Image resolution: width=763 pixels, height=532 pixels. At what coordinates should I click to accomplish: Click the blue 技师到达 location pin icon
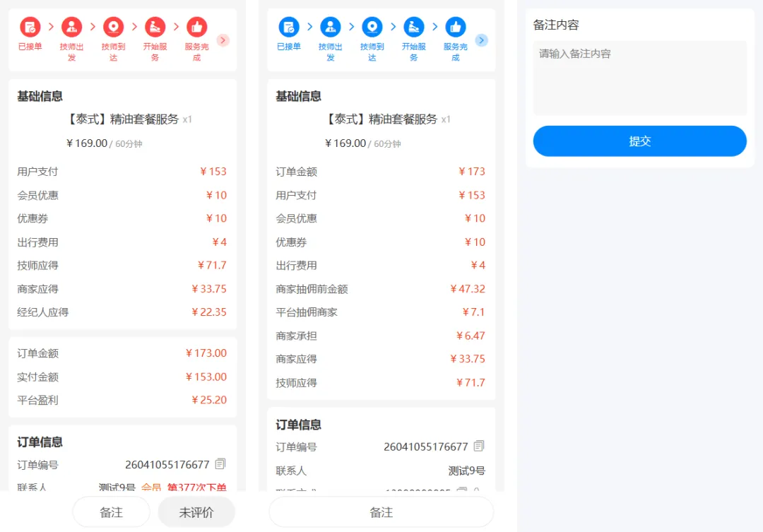[372, 28]
